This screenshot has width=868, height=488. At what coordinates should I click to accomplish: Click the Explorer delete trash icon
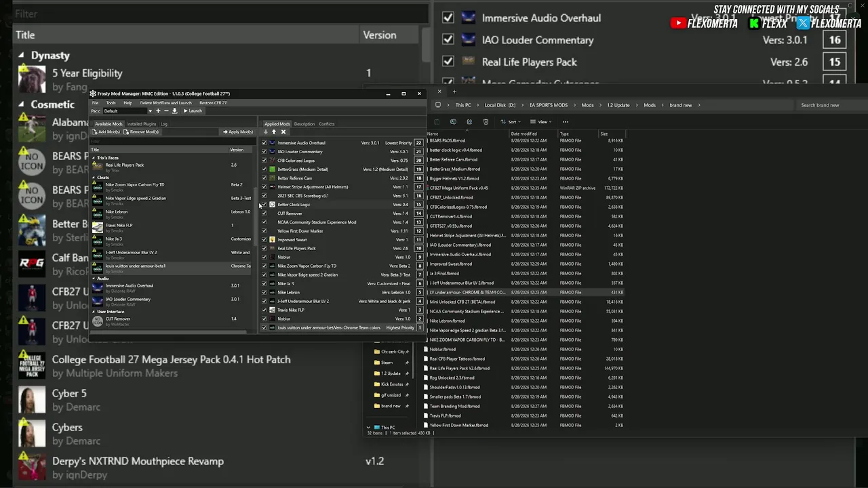click(x=486, y=122)
